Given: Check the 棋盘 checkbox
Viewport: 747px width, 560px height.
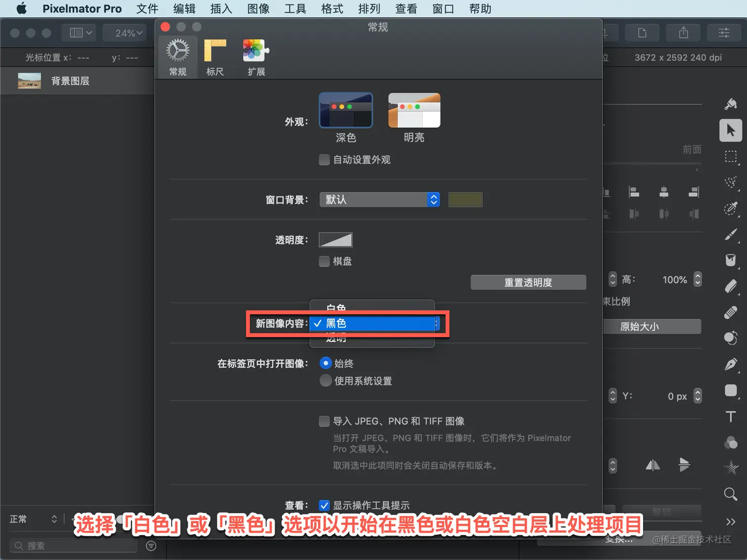Looking at the screenshot, I should coord(324,261).
